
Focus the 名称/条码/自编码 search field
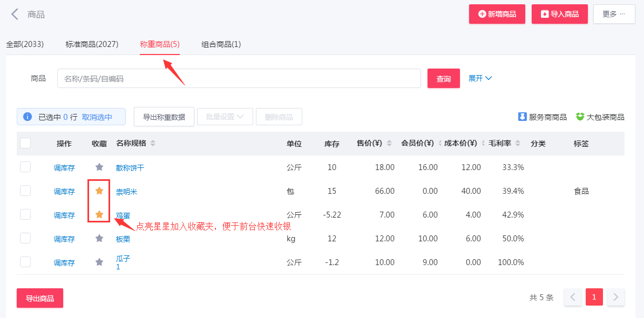pos(239,78)
